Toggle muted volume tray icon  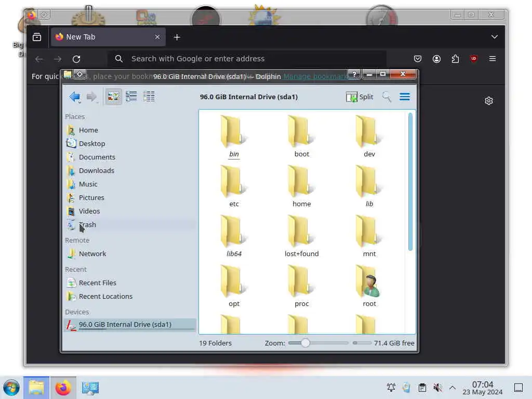click(437, 388)
